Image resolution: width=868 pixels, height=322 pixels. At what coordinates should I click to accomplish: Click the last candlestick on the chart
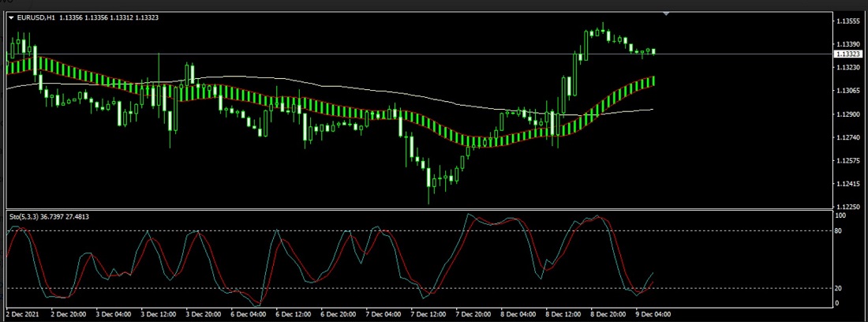pos(653,51)
